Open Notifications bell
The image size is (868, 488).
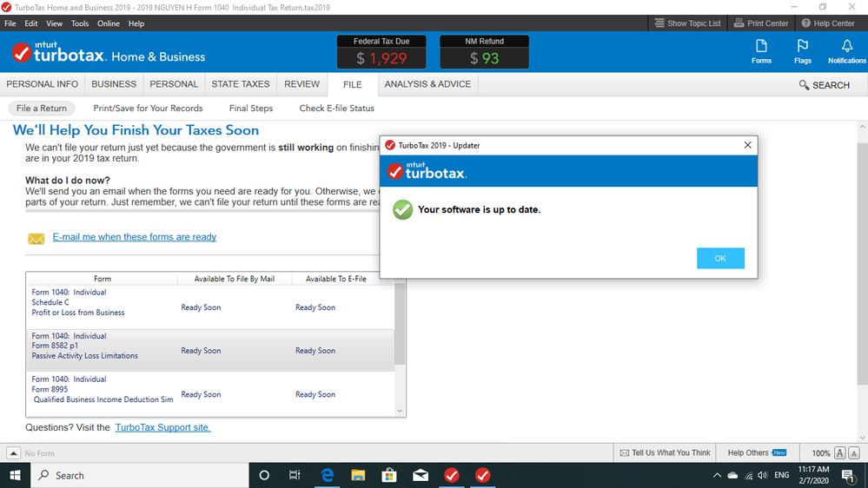846,51
